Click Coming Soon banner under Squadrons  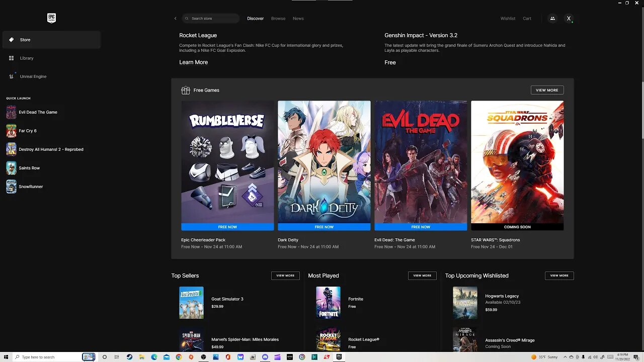click(517, 227)
